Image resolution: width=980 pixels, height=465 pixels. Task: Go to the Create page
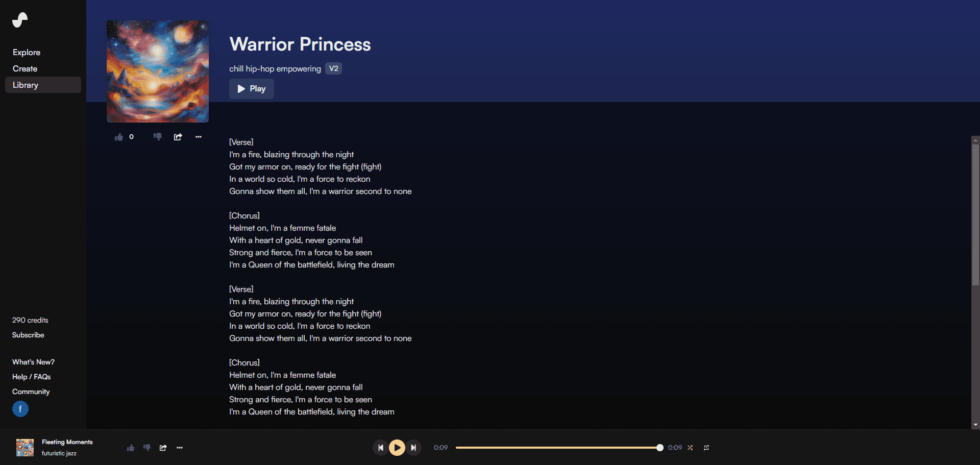(x=25, y=68)
